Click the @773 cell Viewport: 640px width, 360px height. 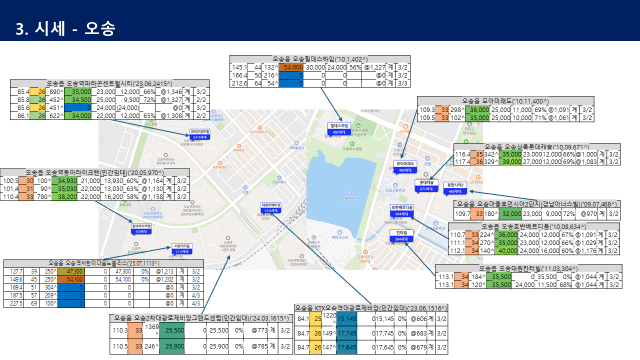click(256, 331)
